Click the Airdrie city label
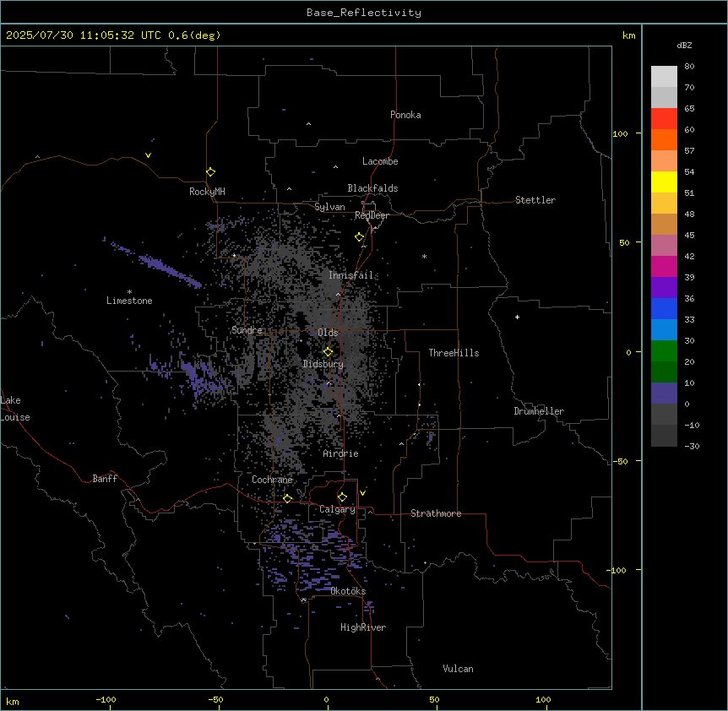The height and width of the screenshot is (711, 728). pos(341,453)
